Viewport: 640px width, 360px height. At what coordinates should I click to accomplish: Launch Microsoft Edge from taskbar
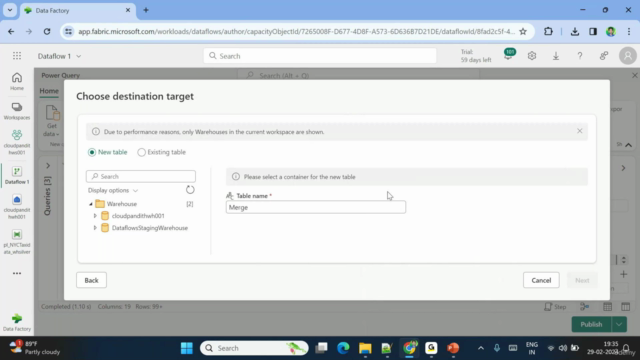(343, 348)
